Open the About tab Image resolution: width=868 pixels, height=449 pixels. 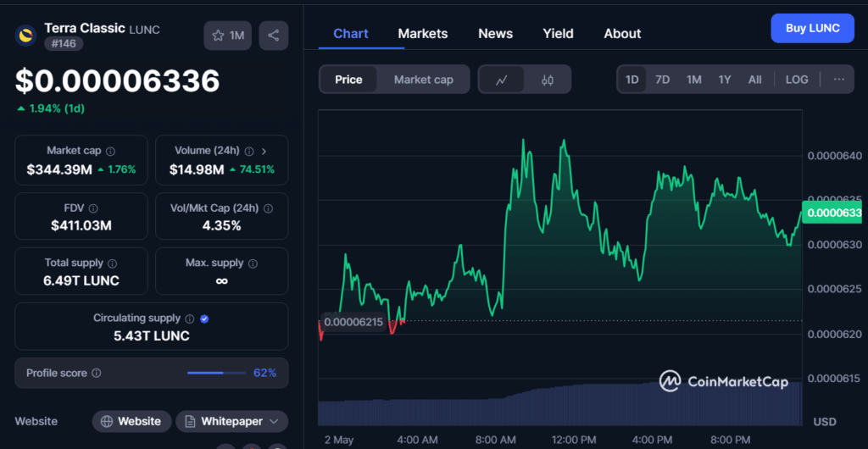pos(622,34)
